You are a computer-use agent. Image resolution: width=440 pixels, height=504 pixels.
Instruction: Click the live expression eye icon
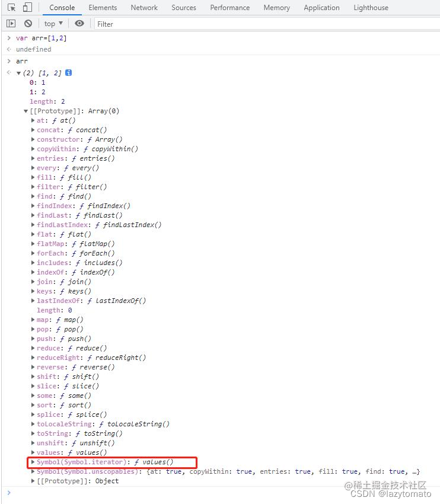tap(79, 24)
